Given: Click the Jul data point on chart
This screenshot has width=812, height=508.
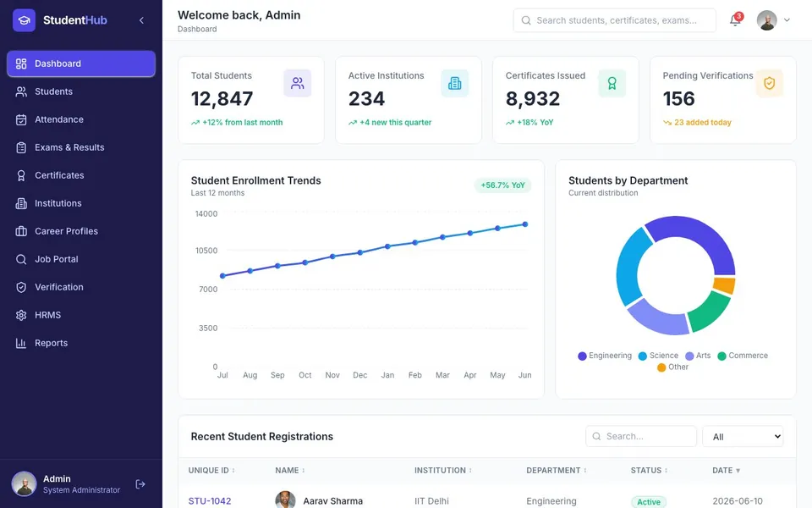Looking at the screenshot, I should (x=222, y=276).
